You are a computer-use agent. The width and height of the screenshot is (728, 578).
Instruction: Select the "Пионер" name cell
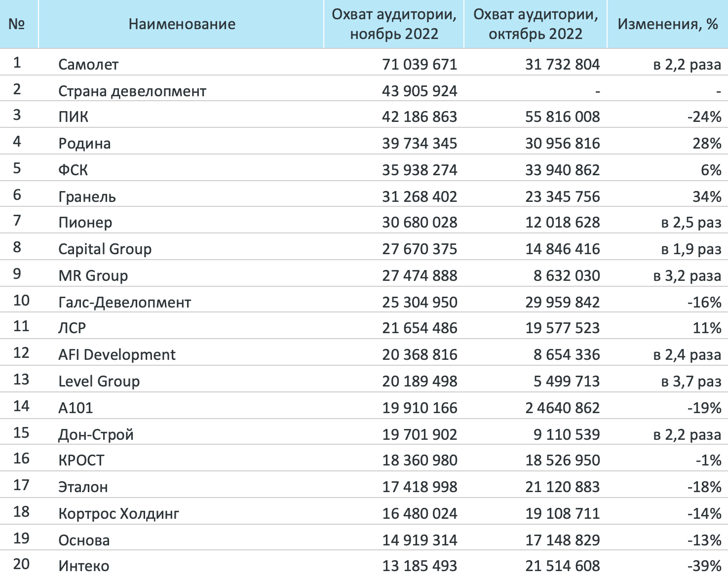coord(85,223)
